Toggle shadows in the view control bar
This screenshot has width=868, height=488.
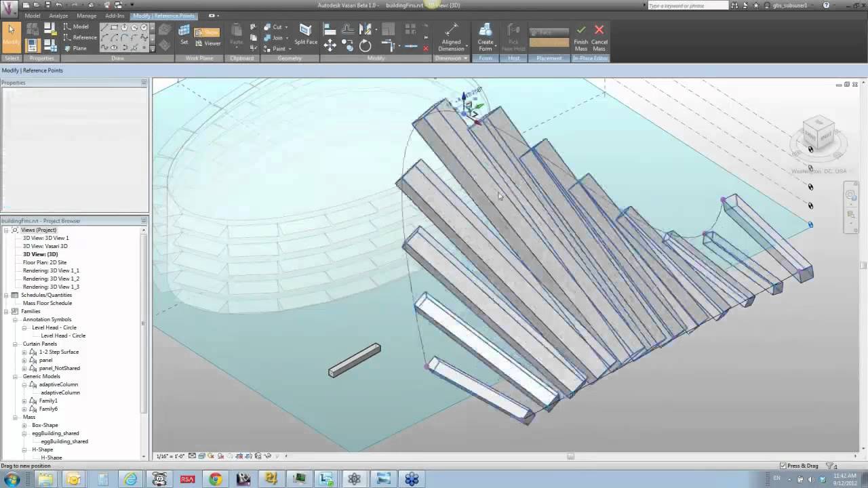[x=220, y=455]
